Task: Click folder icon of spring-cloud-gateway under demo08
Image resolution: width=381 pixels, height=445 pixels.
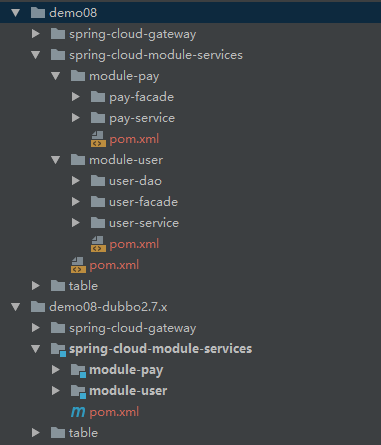Action: point(58,34)
